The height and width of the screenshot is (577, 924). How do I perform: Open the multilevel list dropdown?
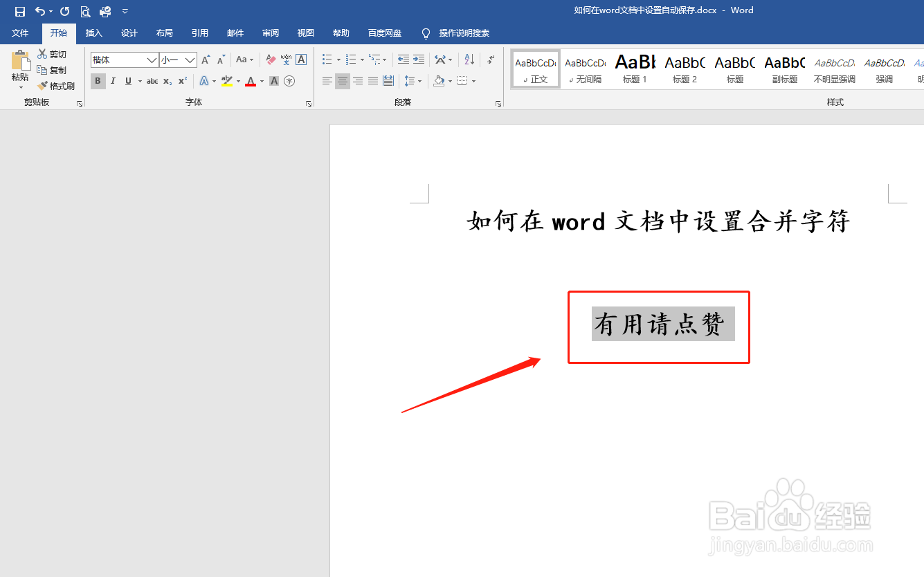pyautogui.click(x=385, y=60)
